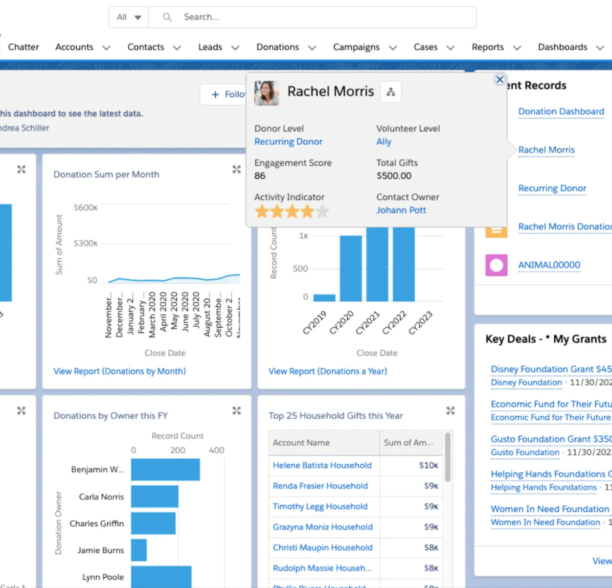Open Women In Need Foundation deal

(x=551, y=509)
